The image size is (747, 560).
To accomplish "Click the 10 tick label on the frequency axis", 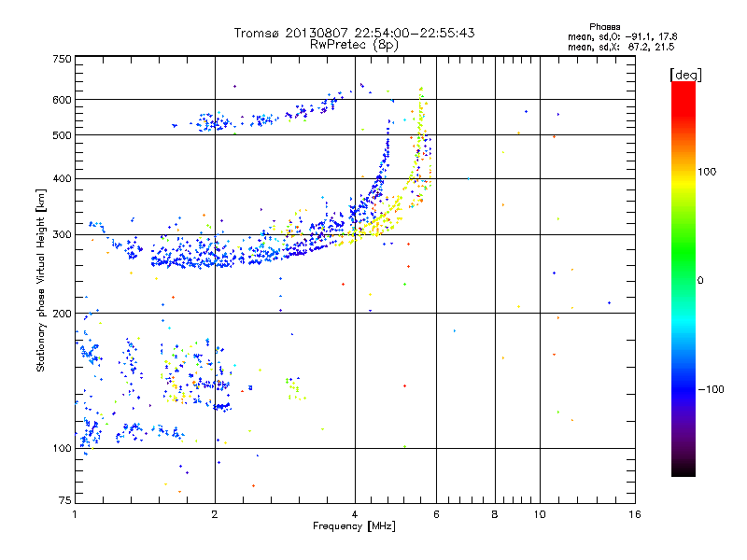I will (x=540, y=514).
